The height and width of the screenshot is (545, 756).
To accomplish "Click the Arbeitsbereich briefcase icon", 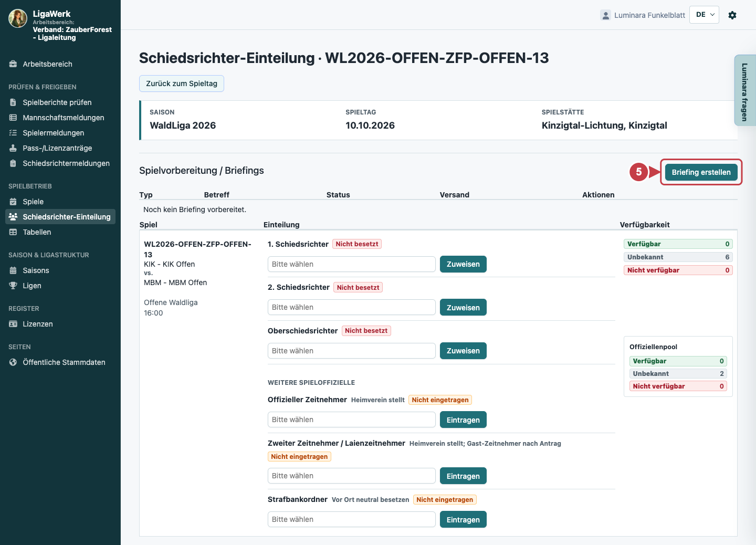I will click(13, 64).
